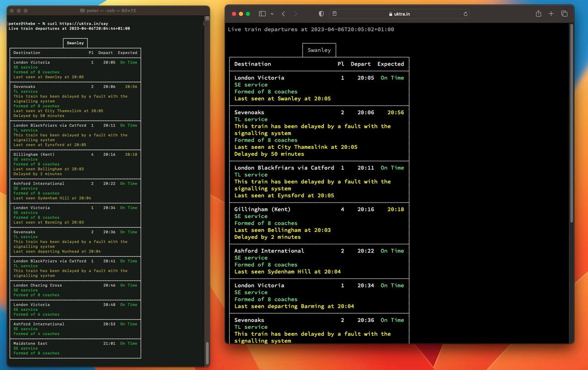The height and width of the screenshot is (370, 588).
Task: Click Terminal timestamp line ending 20:04:44+01:00
Action: click(x=69, y=28)
